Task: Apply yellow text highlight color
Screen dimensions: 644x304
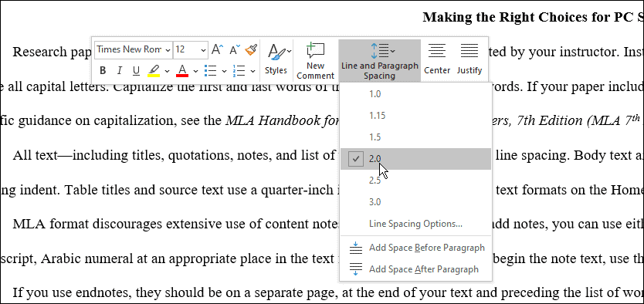Action: point(154,71)
